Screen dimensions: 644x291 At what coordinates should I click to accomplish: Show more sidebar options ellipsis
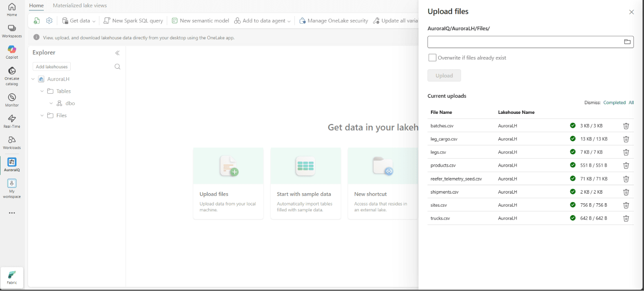[x=12, y=213]
